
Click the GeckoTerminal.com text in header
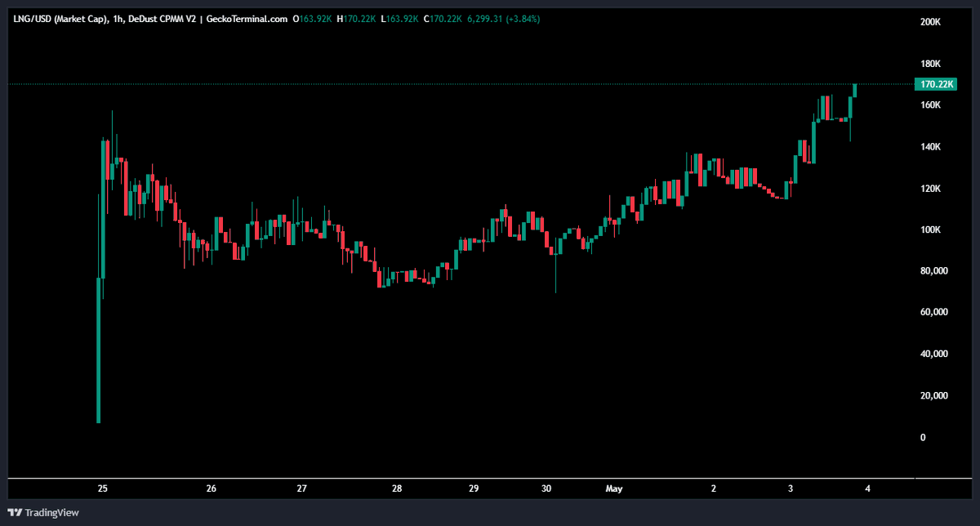(246, 18)
